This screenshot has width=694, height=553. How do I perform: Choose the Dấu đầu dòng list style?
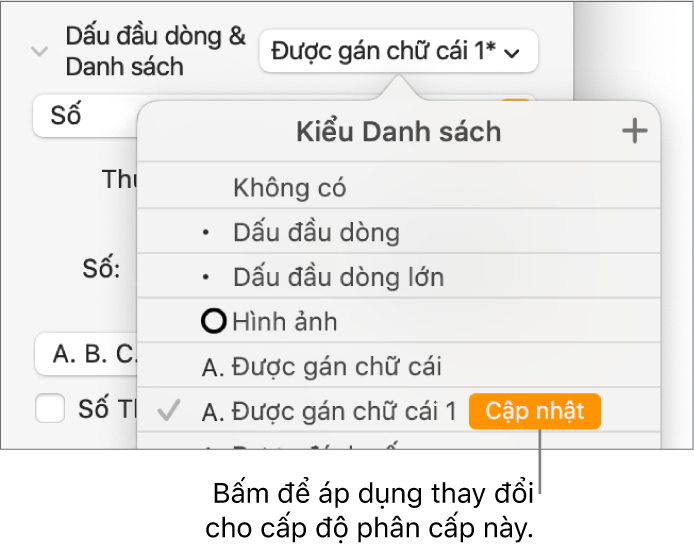(x=316, y=233)
